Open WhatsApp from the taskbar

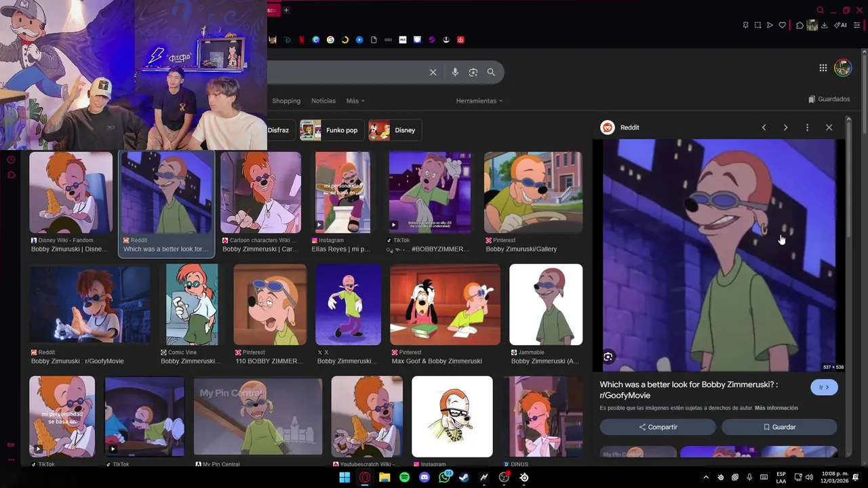pos(444,478)
